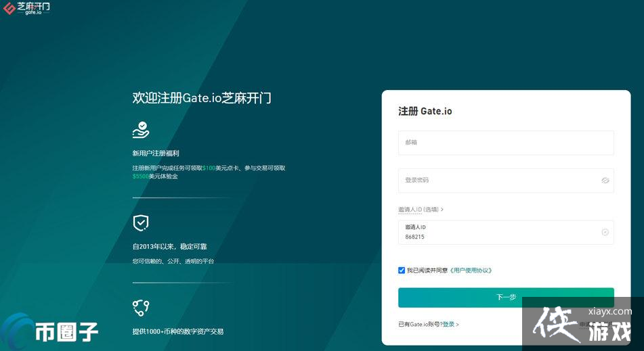Focus the 邮箱 email input field
Image resolution: width=644 pixels, height=351 pixels.
click(506, 143)
